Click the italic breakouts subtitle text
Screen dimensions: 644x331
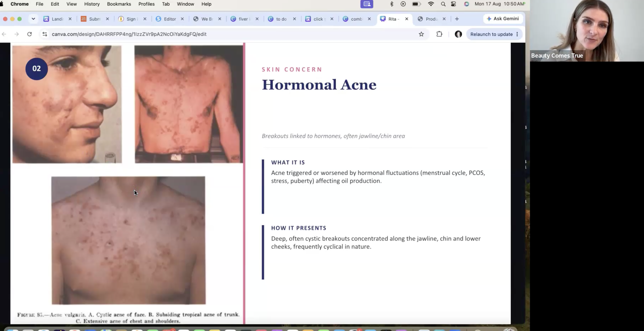333,136
